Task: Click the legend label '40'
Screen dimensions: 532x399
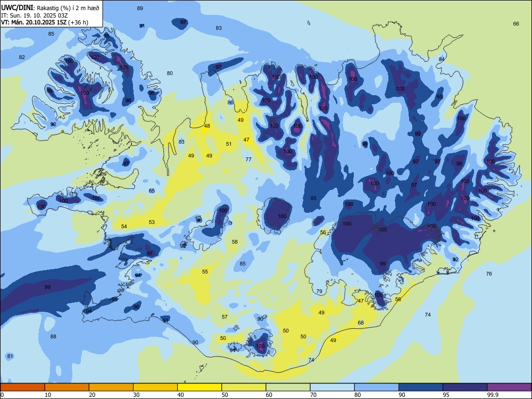Action: pos(180,395)
